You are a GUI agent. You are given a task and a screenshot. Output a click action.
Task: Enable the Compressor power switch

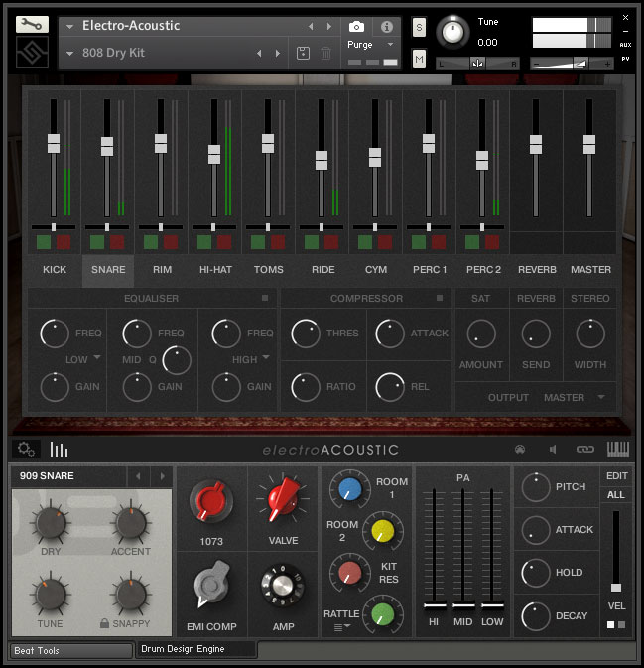point(441,298)
